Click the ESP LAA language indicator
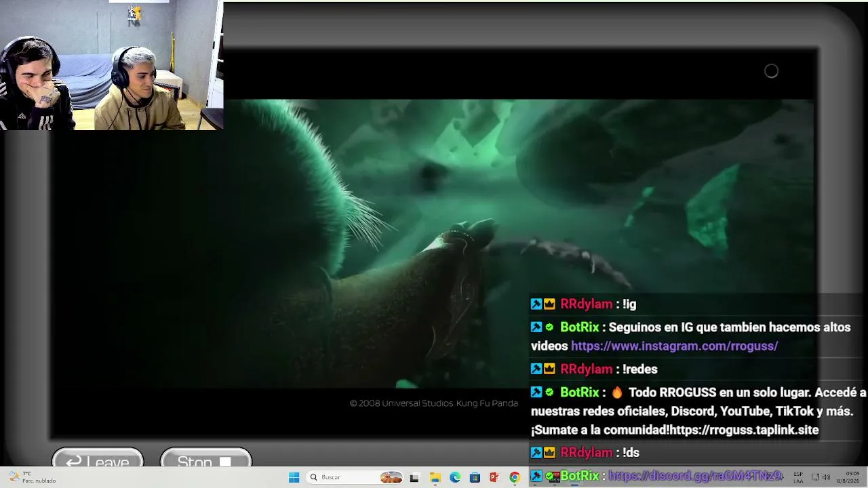The height and width of the screenshot is (488, 868). [798, 477]
